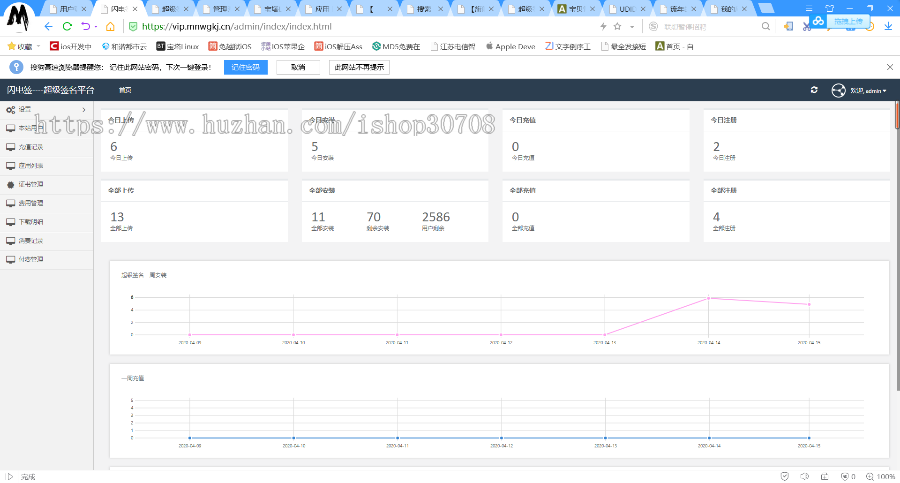Click the 取消 button in password bar
This screenshot has width=900, height=483.
tap(298, 67)
